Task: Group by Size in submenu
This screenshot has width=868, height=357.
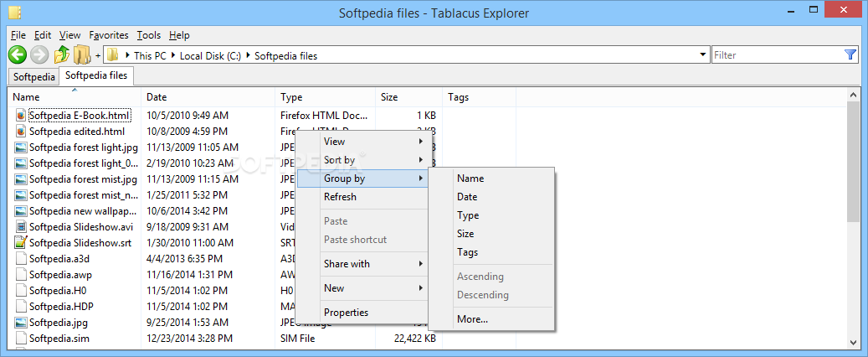Action: (x=465, y=233)
